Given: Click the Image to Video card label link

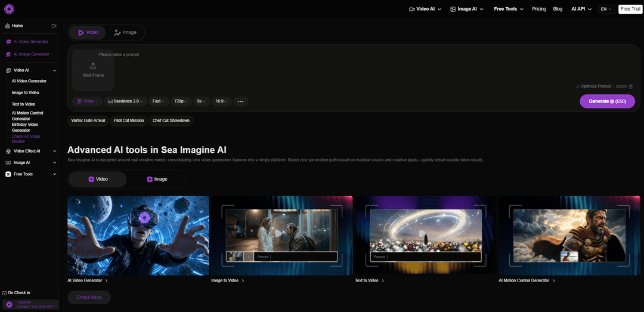Looking at the screenshot, I should click(x=228, y=281).
